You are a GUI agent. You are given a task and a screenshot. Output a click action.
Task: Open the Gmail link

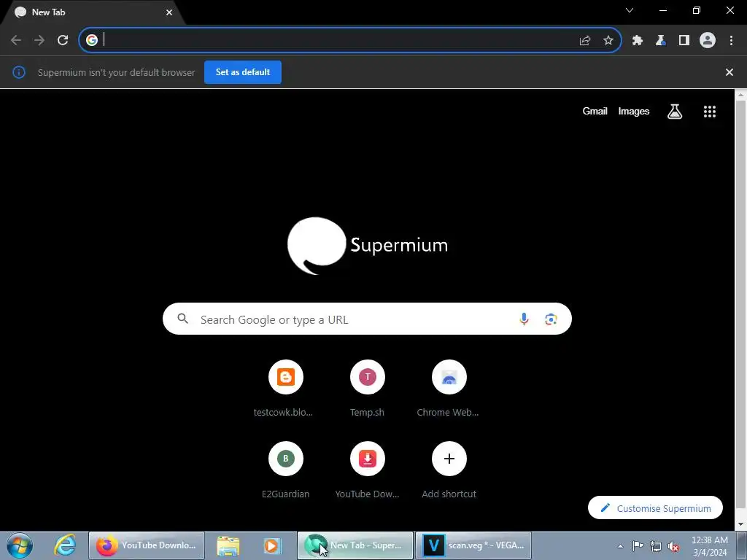[x=595, y=111]
